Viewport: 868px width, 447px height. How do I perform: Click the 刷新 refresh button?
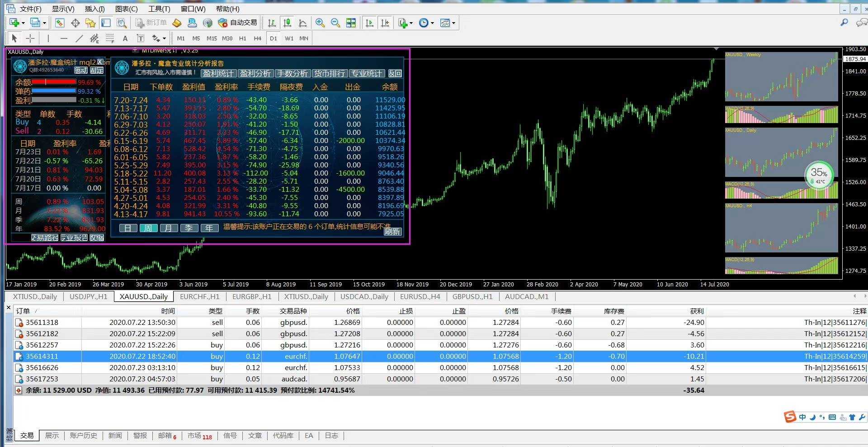coord(392,231)
